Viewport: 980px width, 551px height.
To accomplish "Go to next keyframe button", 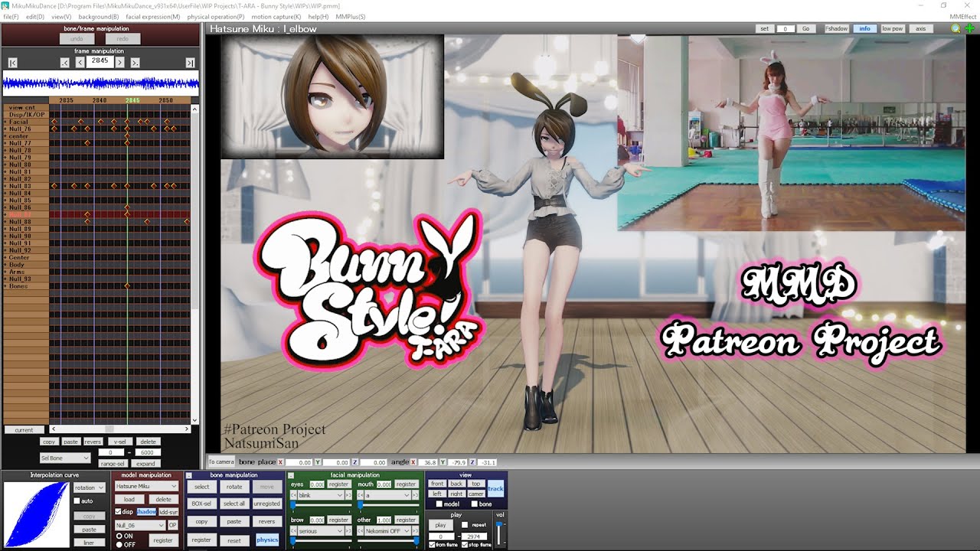I will (x=135, y=62).
